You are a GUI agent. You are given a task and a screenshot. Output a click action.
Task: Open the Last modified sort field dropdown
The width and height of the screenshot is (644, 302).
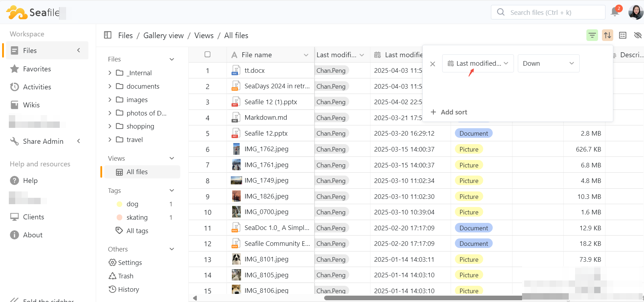pyautogui.click(x=478, y=64)
